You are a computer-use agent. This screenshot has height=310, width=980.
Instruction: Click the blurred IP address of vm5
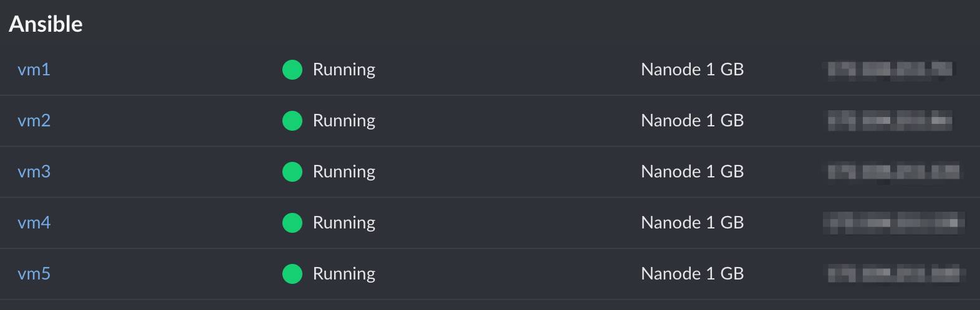[895, 274]
